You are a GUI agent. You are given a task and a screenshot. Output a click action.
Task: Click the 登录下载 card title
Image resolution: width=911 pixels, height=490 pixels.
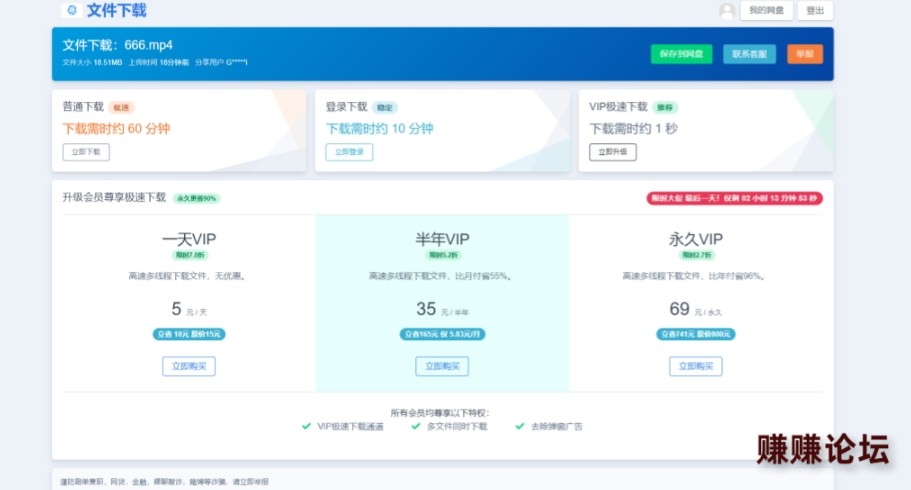point(346,107)
